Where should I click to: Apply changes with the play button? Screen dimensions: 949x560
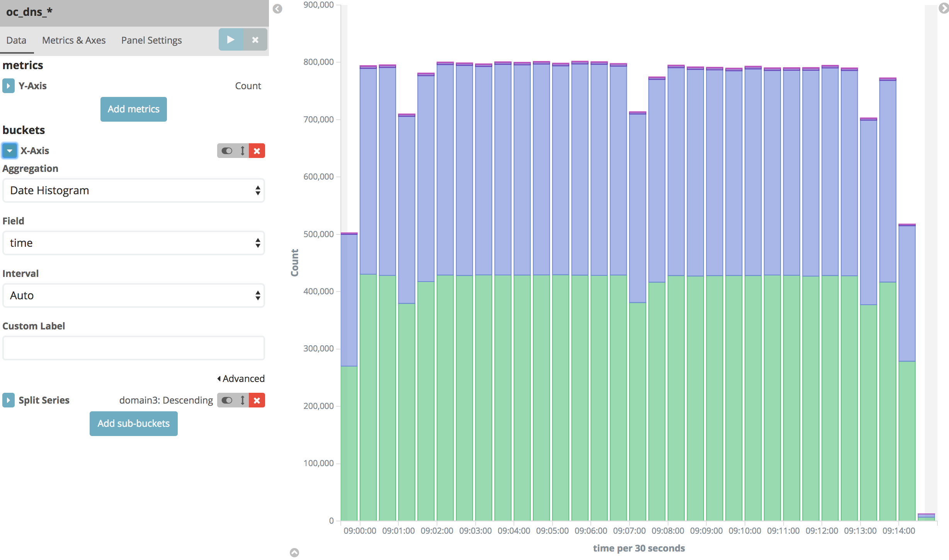(x=230, y=39)
